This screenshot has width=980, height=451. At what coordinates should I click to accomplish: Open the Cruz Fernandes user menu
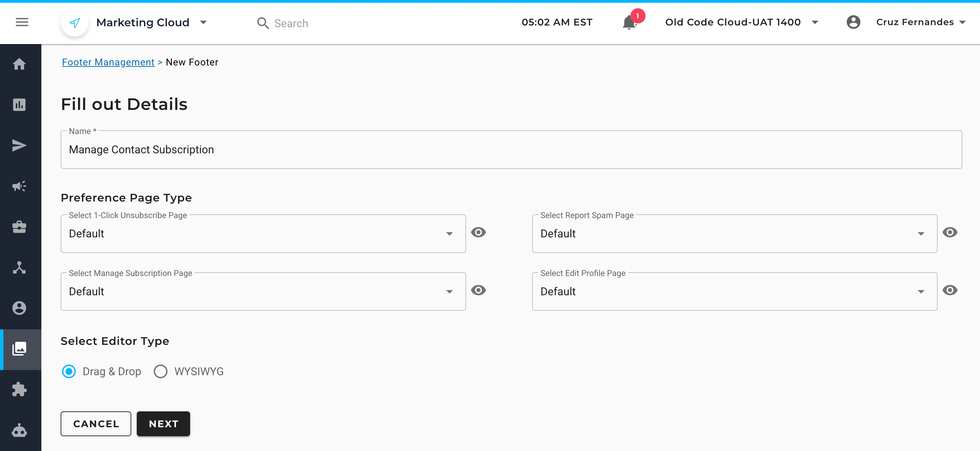[915, 22]
